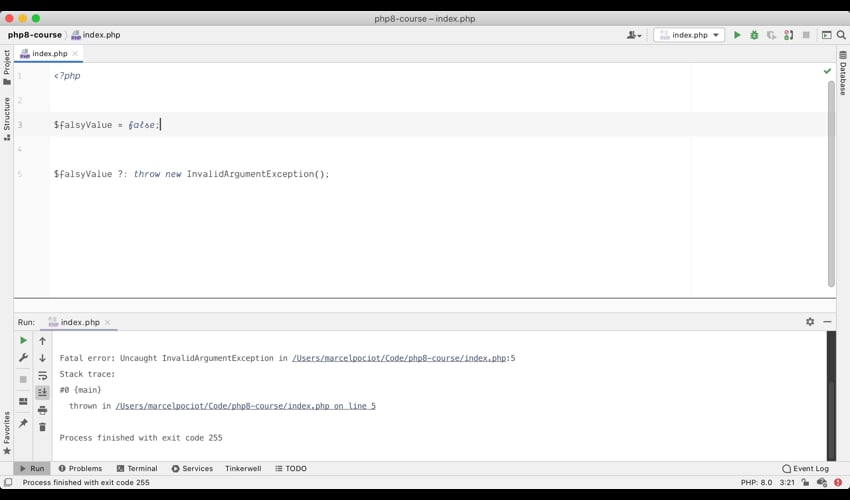Toggle soft-wrap in console output
The height and width of the screenshot is (500, 850).
coord(42,375)
